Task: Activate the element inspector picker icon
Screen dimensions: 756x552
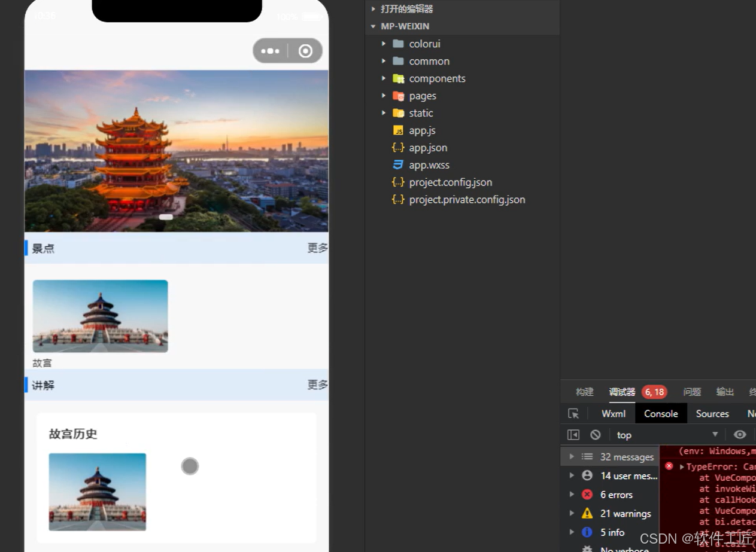Action: (x=573, y=414)
